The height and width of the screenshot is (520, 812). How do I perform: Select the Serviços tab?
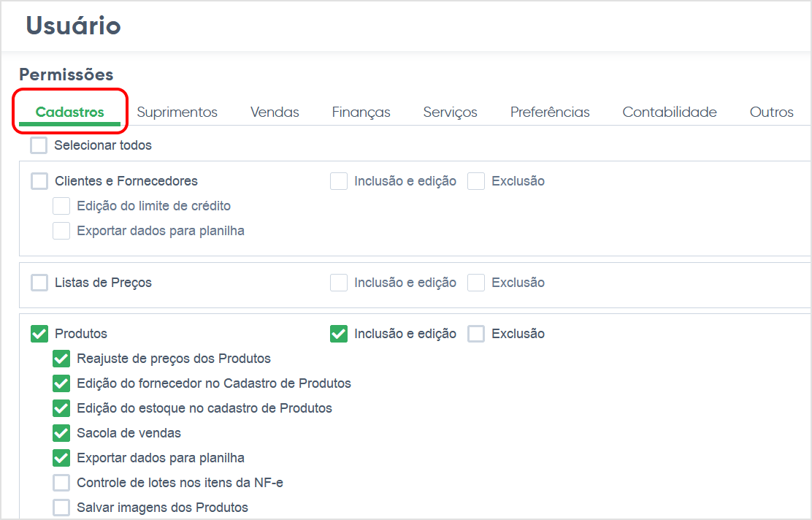pos(450,112)
